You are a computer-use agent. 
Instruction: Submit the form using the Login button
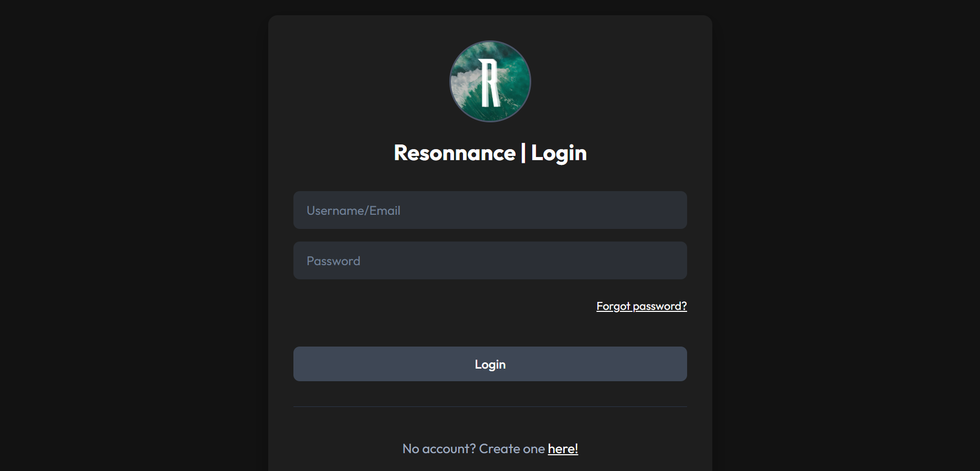[490, 364]
